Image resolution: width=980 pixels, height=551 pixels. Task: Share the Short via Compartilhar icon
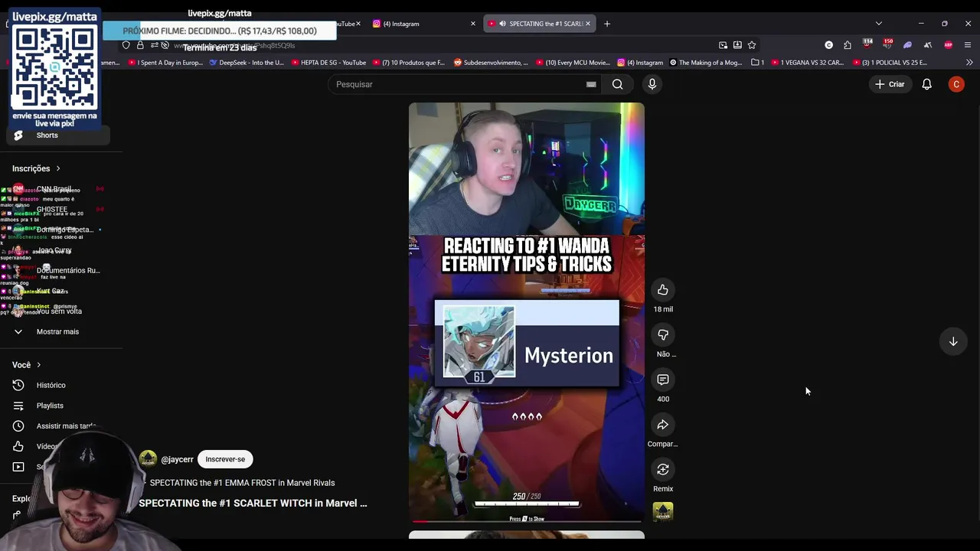[x=663, y=425]
